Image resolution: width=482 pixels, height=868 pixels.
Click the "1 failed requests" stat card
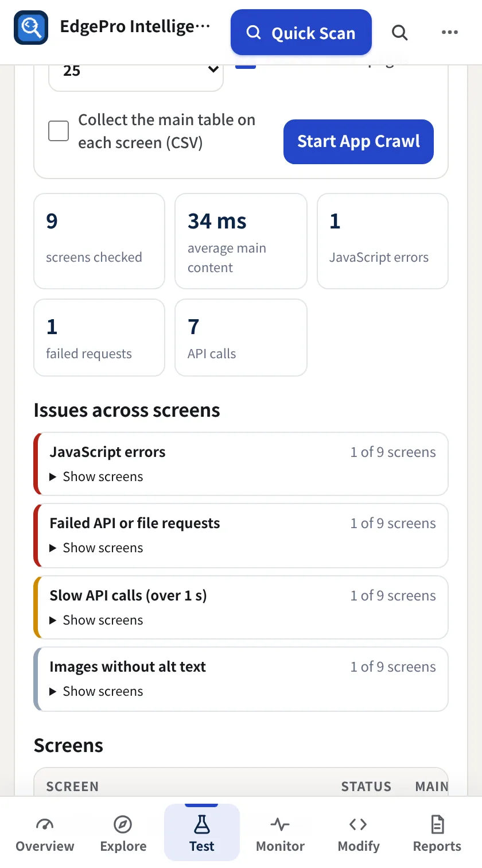(99, 338)
